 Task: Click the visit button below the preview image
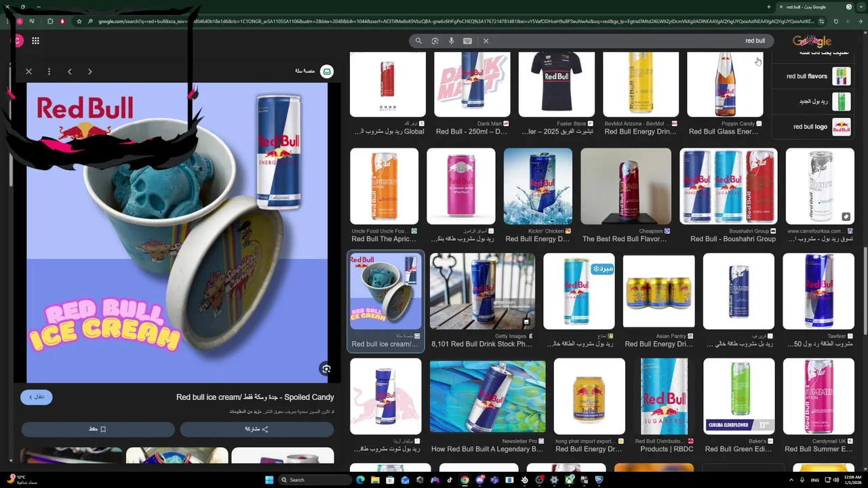36,396
